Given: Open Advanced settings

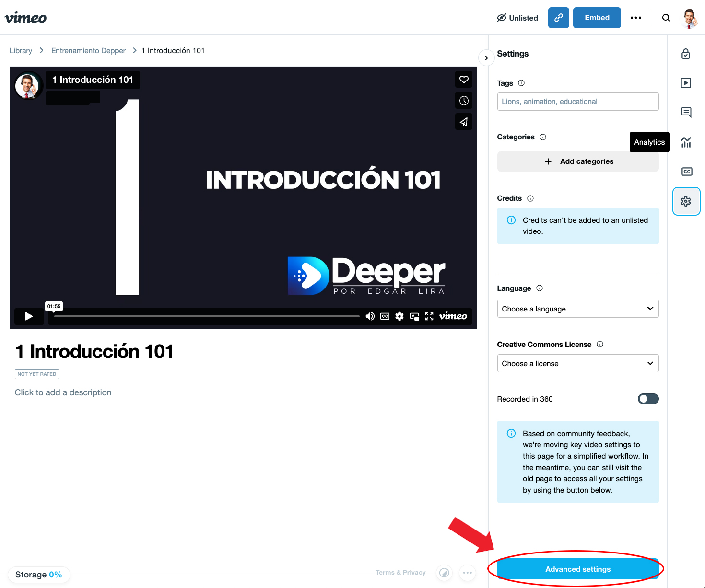Looking at the screenshot, I should (x=578, y=569).
